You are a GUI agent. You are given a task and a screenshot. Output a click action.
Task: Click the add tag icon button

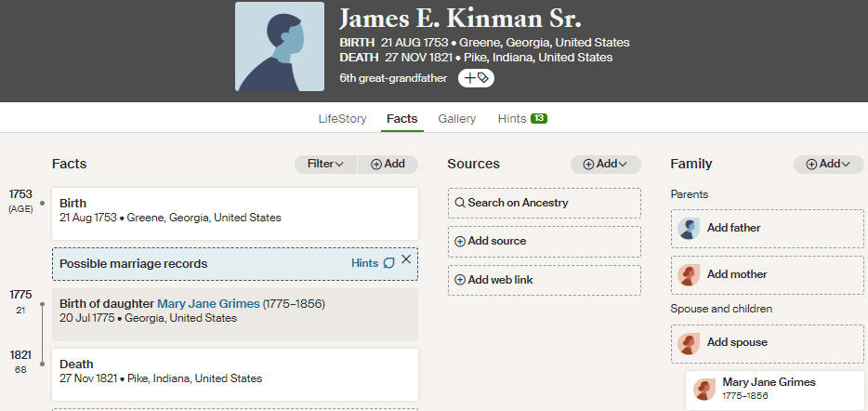pos(476,78)
